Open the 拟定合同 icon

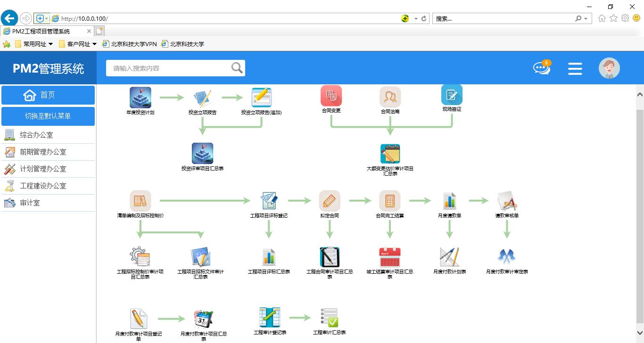(329, 201)
